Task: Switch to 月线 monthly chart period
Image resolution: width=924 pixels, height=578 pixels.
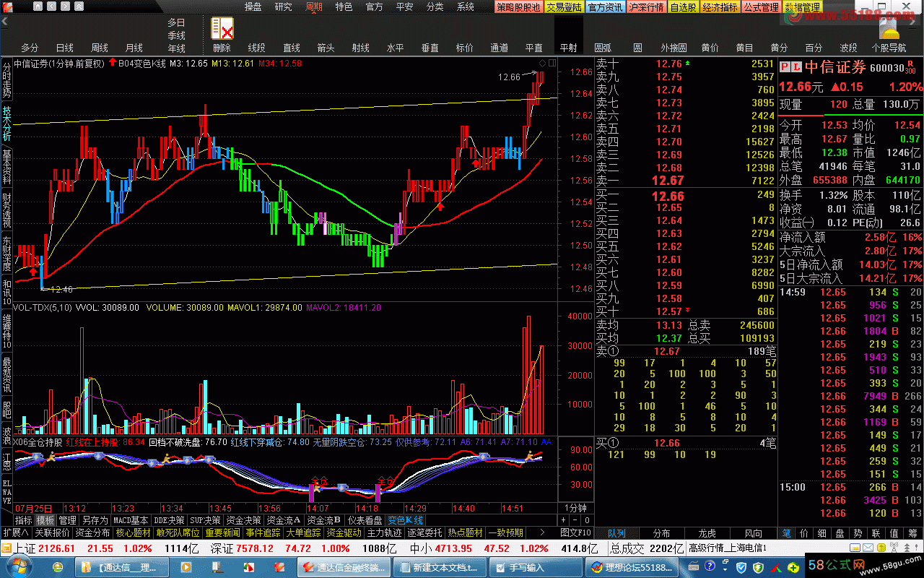Action: click(x=134, y=48)
